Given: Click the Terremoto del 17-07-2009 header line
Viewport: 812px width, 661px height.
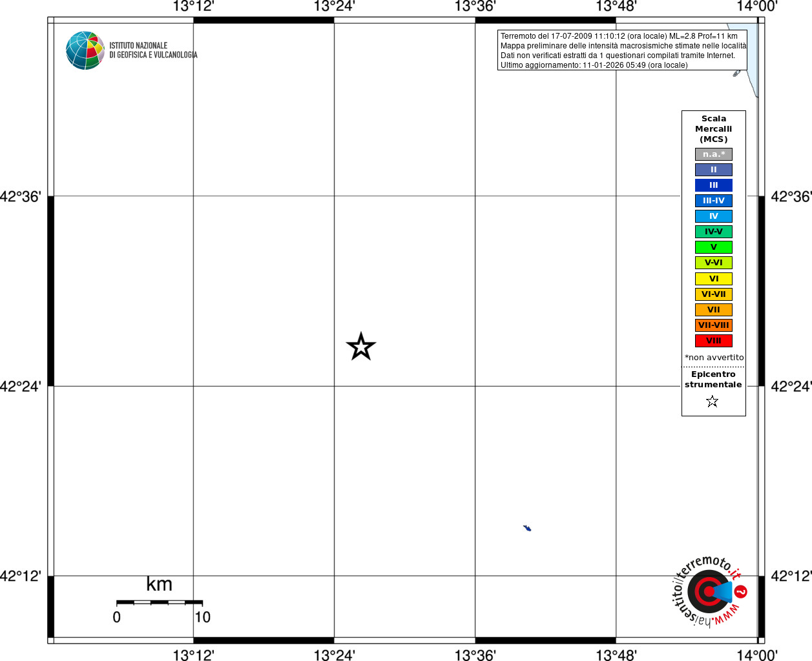Looking at the screenshot, I should [x=619, y=36].
